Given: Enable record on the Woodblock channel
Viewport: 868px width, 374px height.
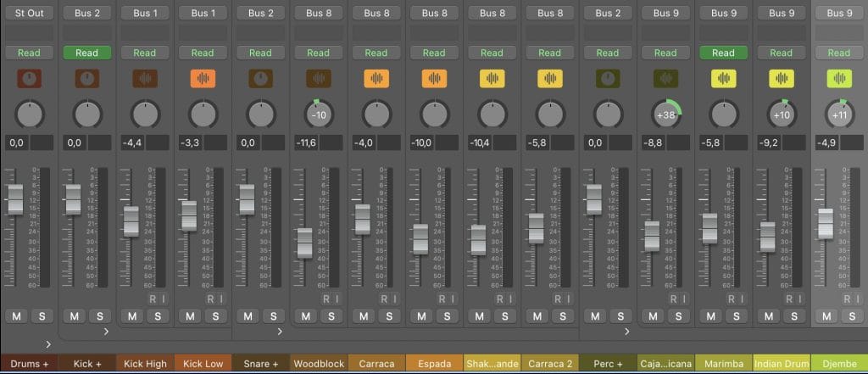Looking at the screenshot, I should 325,299.
